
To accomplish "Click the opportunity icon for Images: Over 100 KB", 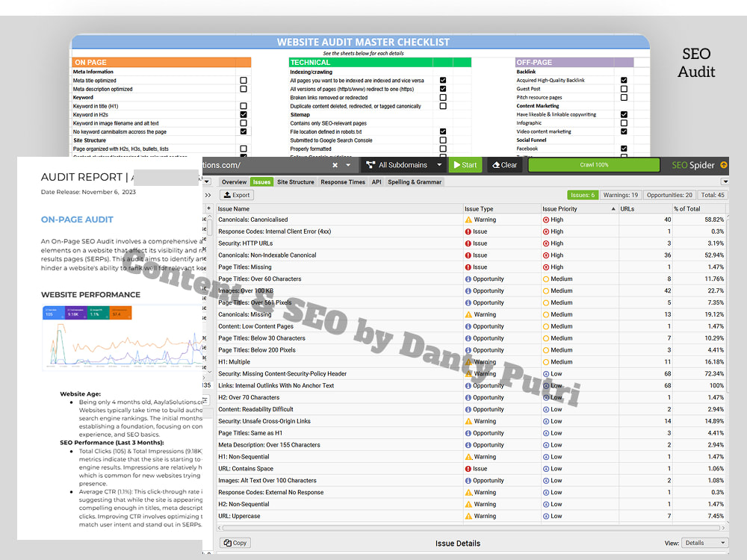I will coord(468,291).
